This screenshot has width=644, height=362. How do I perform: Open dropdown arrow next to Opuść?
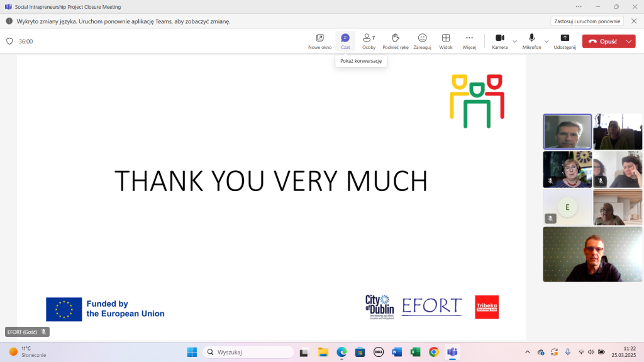(629, 41)
